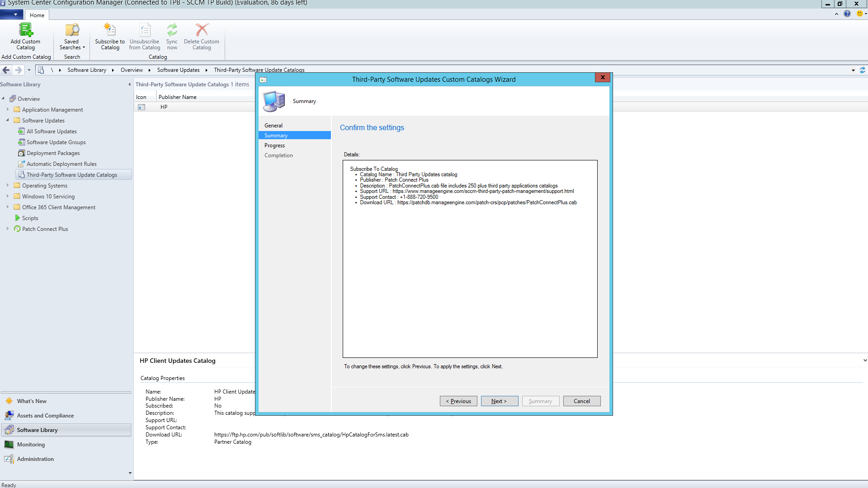Select All Software Updates tree item
This screenshot has height=488, width=868.
[52, 131]
